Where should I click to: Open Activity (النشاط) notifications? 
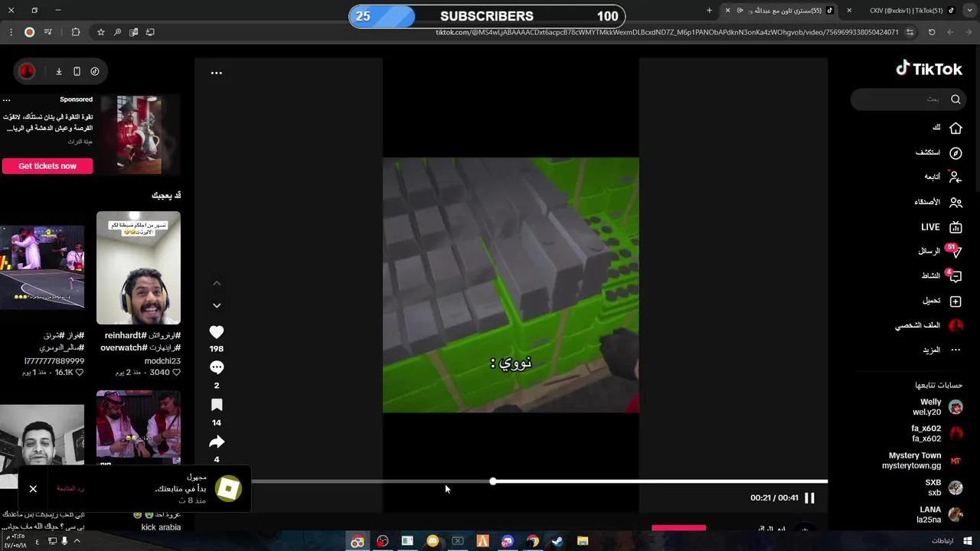[x=941, y=276]
